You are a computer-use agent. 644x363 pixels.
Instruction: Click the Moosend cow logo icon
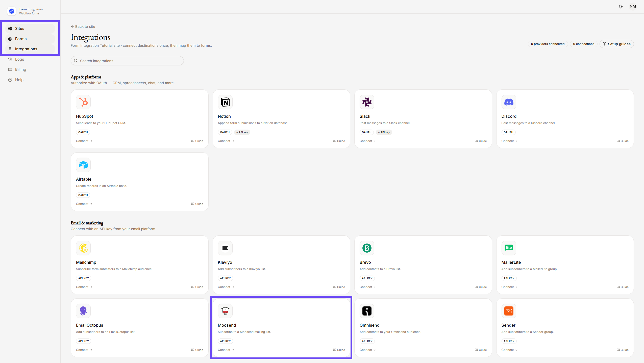[x=225, y=311]
